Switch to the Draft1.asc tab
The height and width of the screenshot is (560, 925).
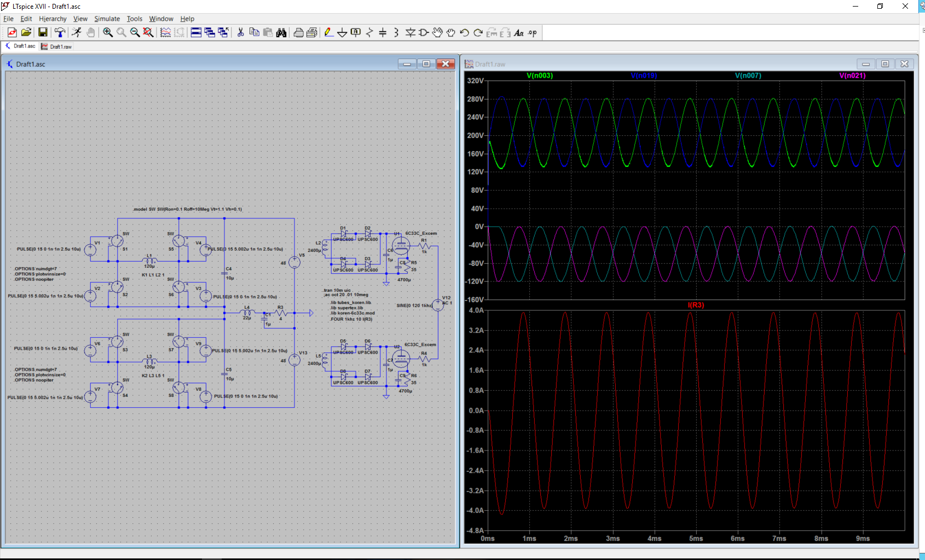[20, 47]
